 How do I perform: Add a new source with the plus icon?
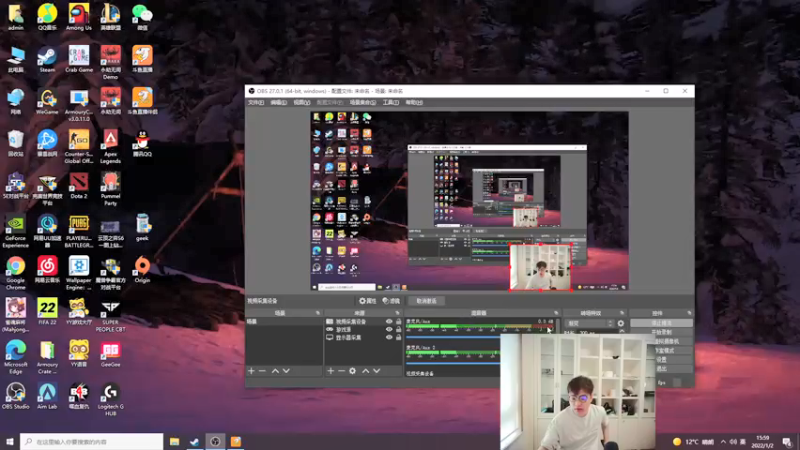pyautogui.click(x=331, y=371)
